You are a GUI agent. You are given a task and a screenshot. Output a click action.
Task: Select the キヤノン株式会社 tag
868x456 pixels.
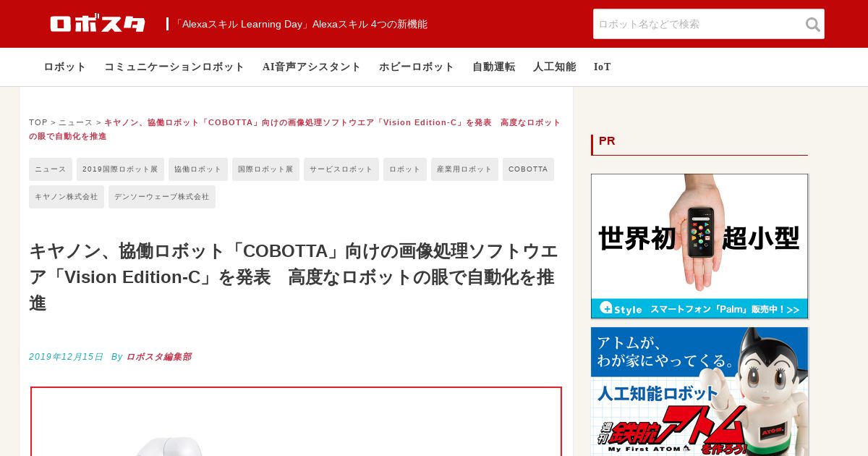[x=67, y=197]
